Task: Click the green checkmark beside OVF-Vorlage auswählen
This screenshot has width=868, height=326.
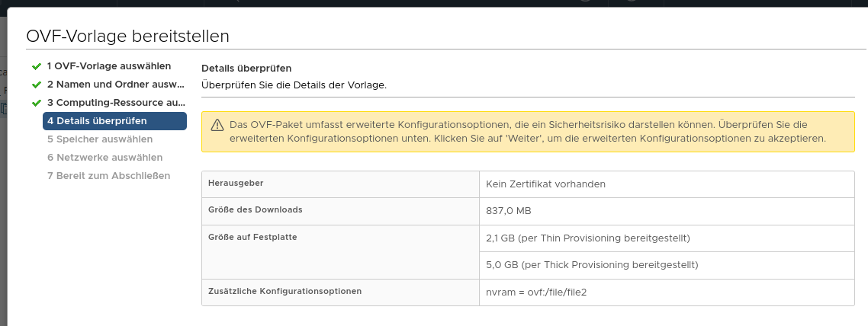Action: click(x=36, y=66)
